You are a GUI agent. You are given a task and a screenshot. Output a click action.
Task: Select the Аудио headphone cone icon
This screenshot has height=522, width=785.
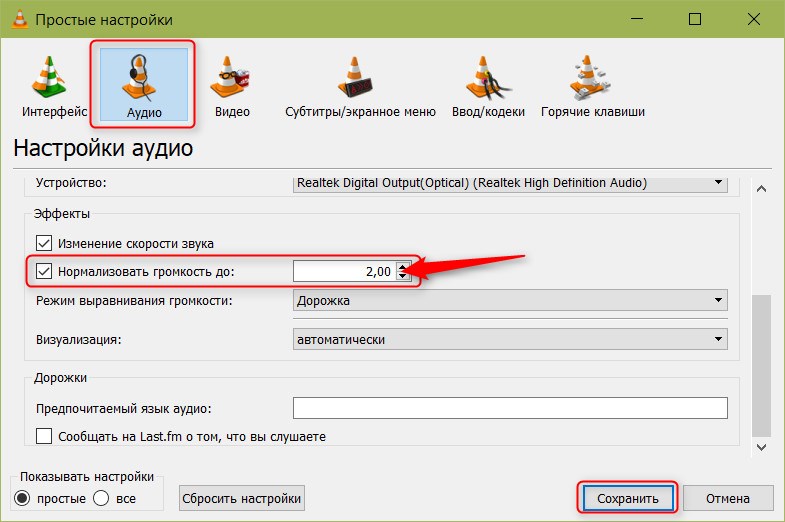pyautogui.click(x=140, y=76)
